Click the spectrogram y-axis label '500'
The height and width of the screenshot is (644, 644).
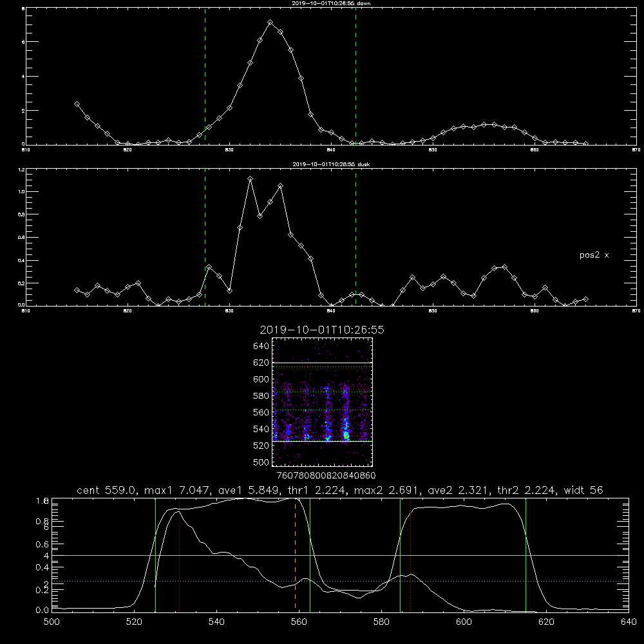point(261,462)
